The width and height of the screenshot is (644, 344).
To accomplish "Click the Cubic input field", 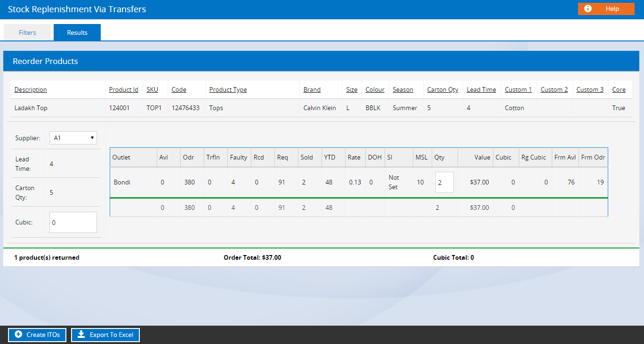I will (x=73, y=222).
